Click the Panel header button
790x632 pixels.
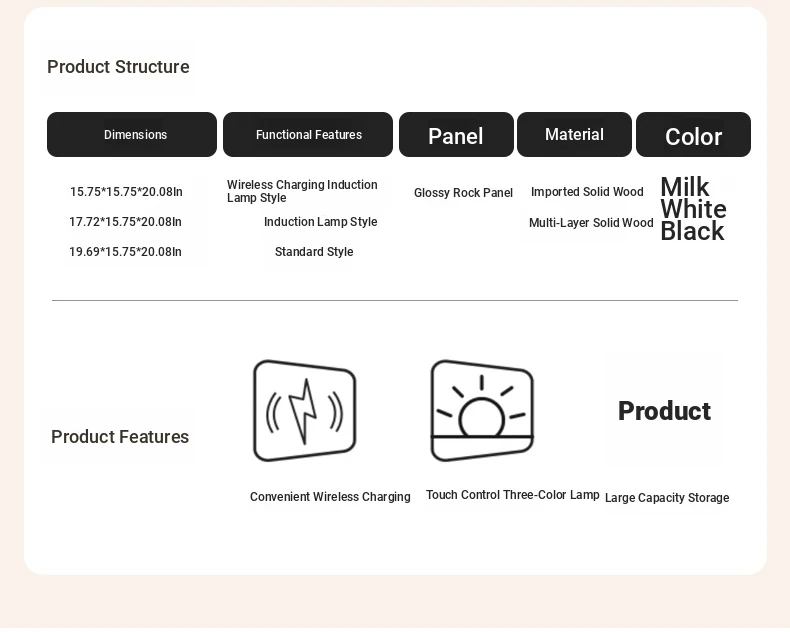tap(456, 135)
